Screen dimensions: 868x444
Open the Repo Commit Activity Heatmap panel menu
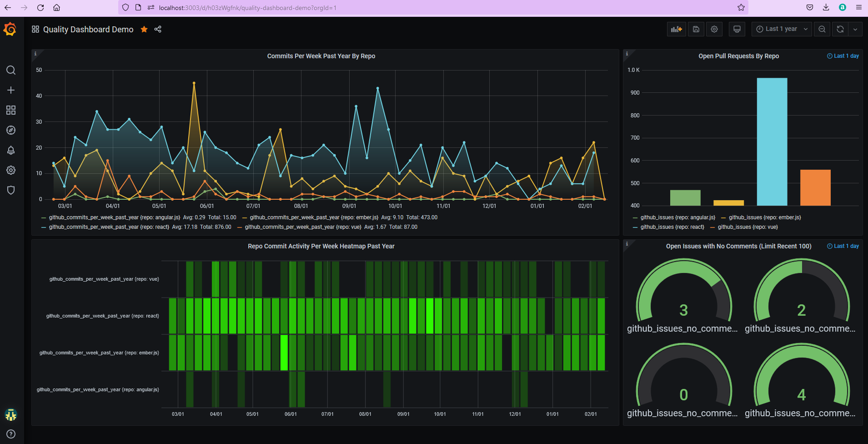pos(321,246)
